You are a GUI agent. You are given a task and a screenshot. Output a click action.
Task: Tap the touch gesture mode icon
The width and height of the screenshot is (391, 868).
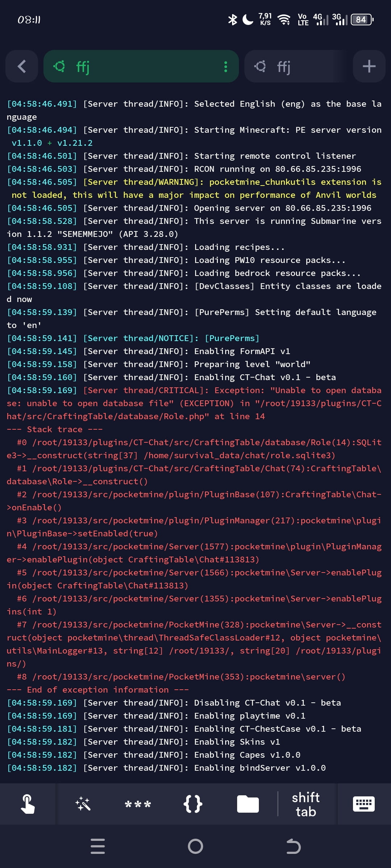(28, 804)
